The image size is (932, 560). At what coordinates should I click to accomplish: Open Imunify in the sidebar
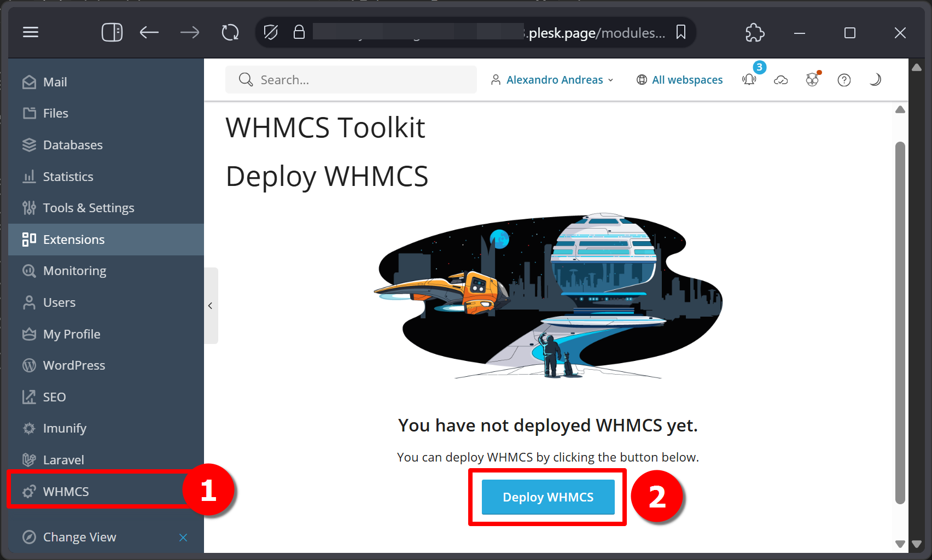106,428
